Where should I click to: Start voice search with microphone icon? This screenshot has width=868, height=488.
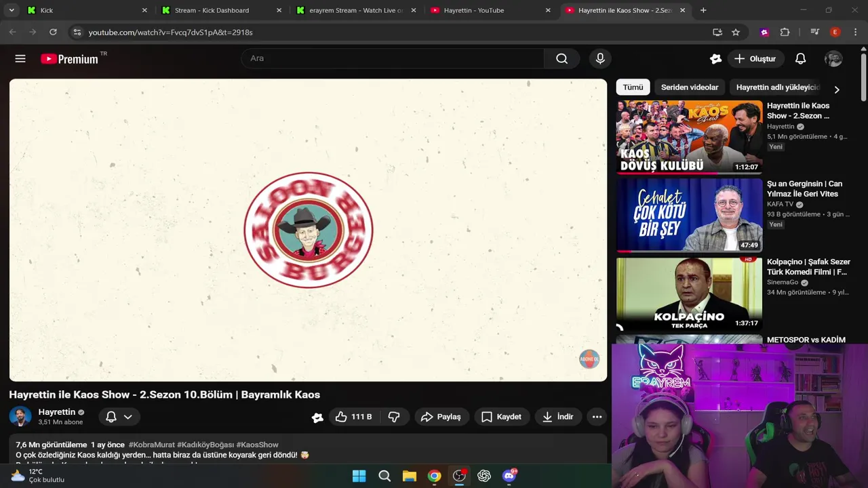[600, 58]
